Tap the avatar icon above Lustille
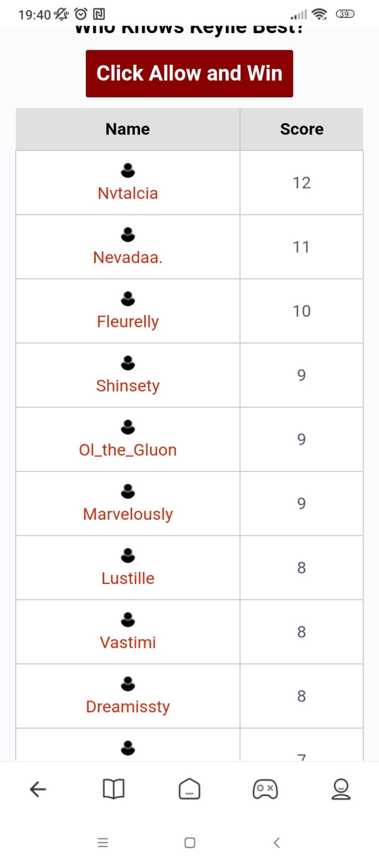Screen dimensions: 379x868 (x=128, y=556)
